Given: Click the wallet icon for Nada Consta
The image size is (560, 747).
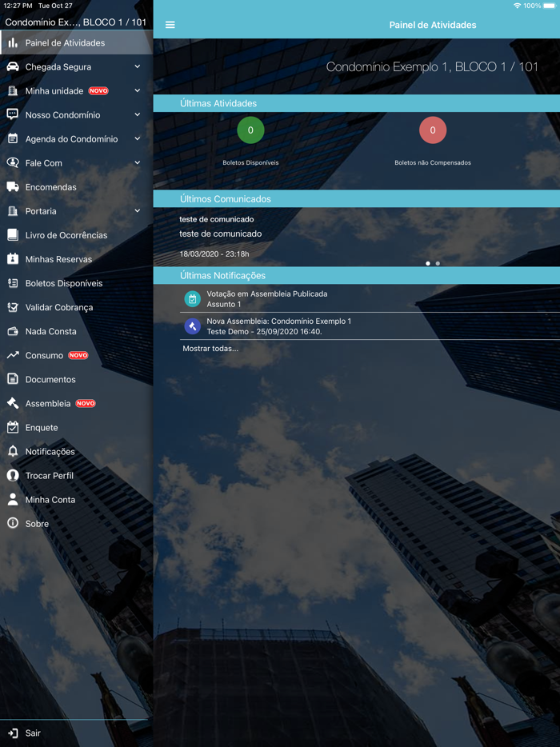Looking at the screenshot, I should [x=13, y=331].
